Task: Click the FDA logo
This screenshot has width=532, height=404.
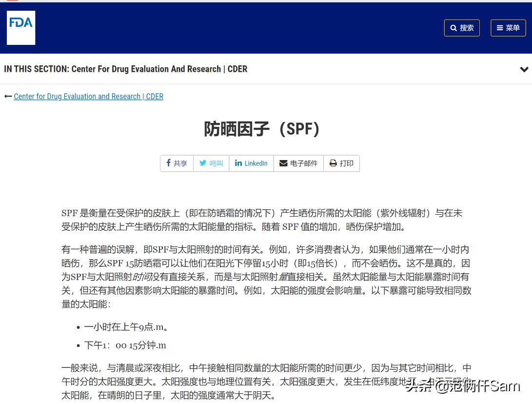Action: coord(21,28)
